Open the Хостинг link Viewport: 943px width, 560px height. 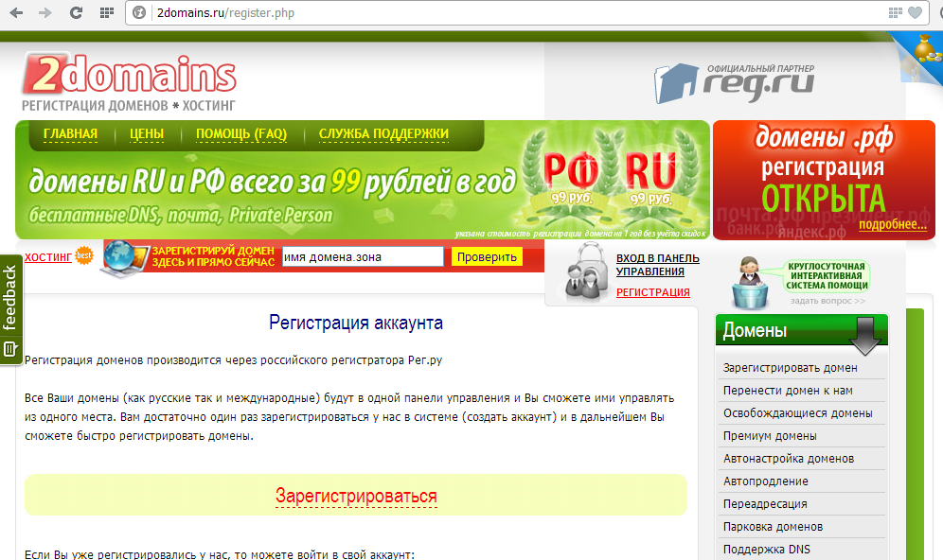coord(48,257)
